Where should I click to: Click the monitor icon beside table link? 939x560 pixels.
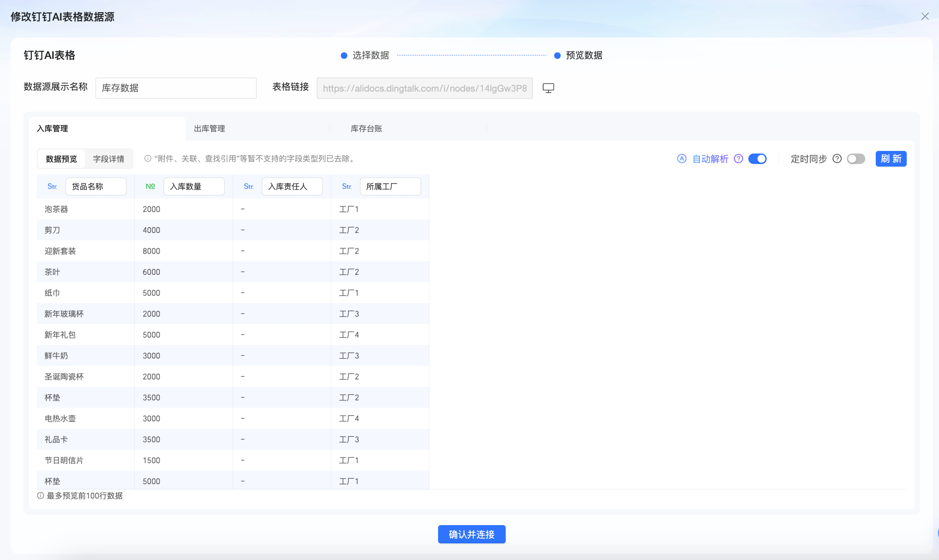pos(548,88)
